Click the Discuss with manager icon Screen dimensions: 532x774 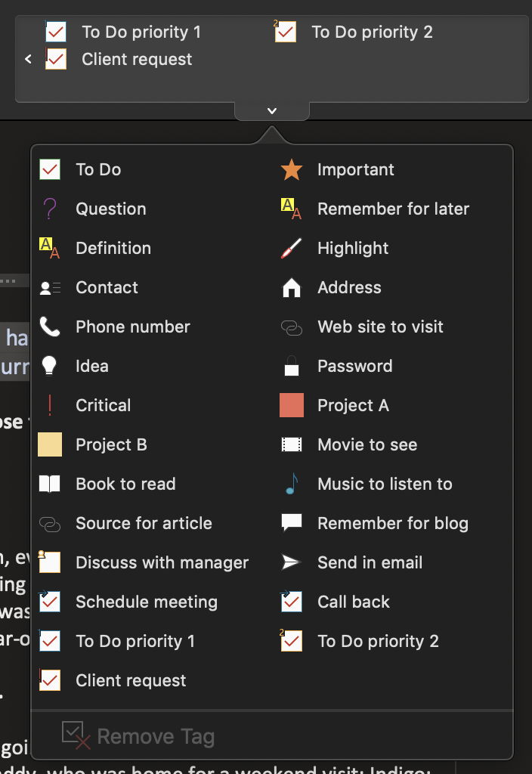click(x=49, y=562)
